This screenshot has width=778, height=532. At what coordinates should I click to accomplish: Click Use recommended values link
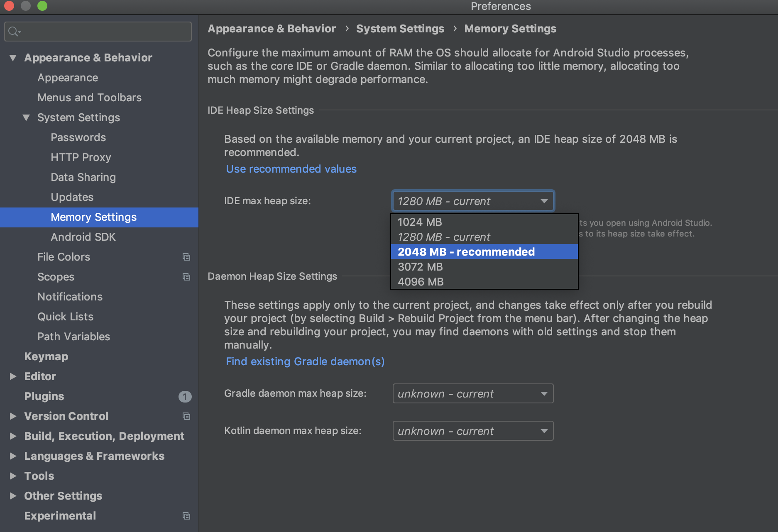click(x=291, y=169)
